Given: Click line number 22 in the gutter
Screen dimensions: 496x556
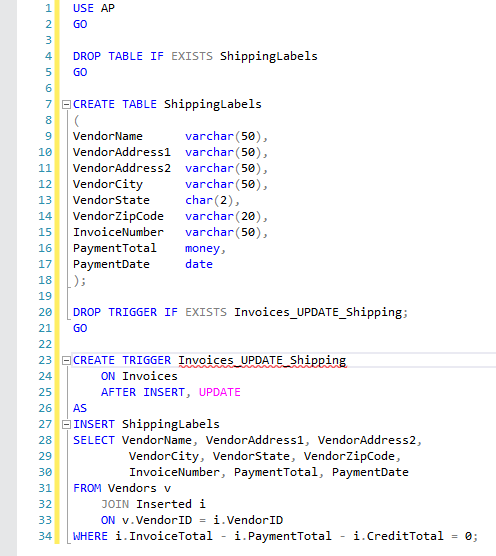Looking at the screenshot, I should click(45, 344).
